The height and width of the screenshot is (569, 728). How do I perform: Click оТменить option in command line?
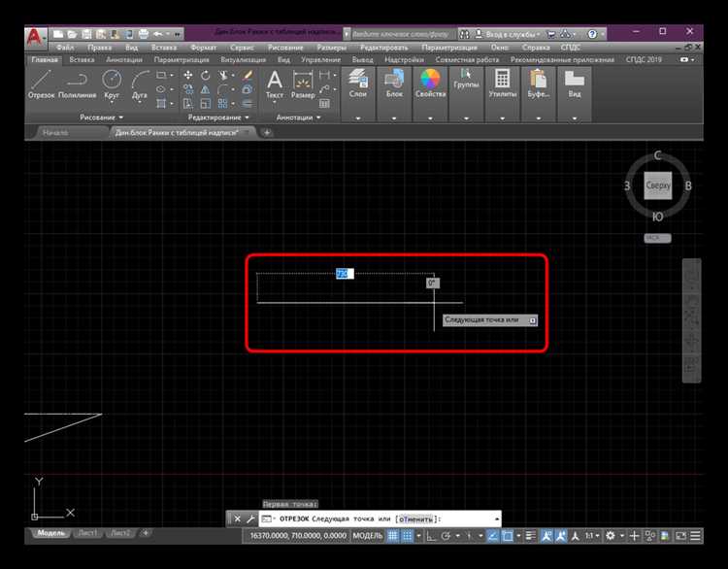416,519
